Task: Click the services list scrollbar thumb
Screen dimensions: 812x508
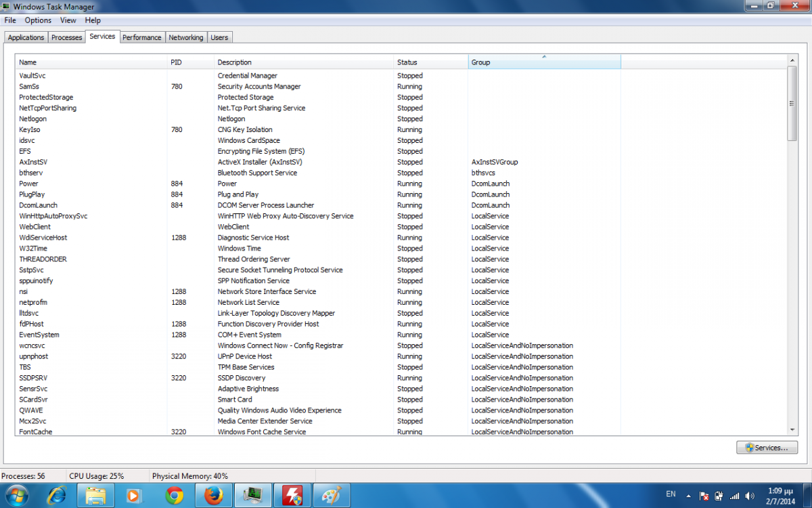Action: 792,104
